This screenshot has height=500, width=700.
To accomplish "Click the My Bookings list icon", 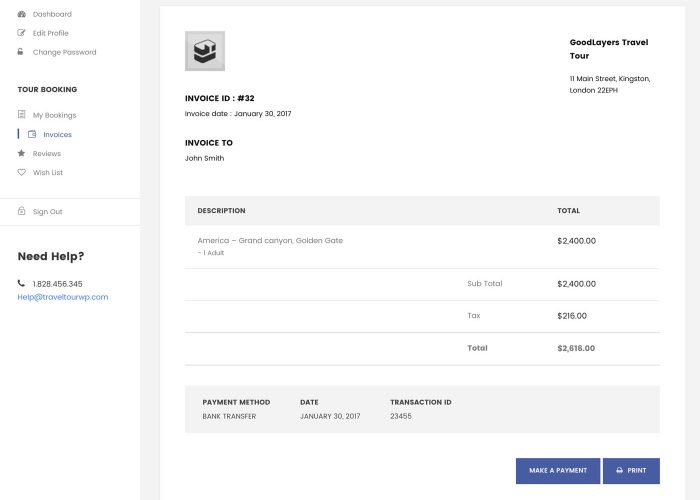I will tap(21, 115).
